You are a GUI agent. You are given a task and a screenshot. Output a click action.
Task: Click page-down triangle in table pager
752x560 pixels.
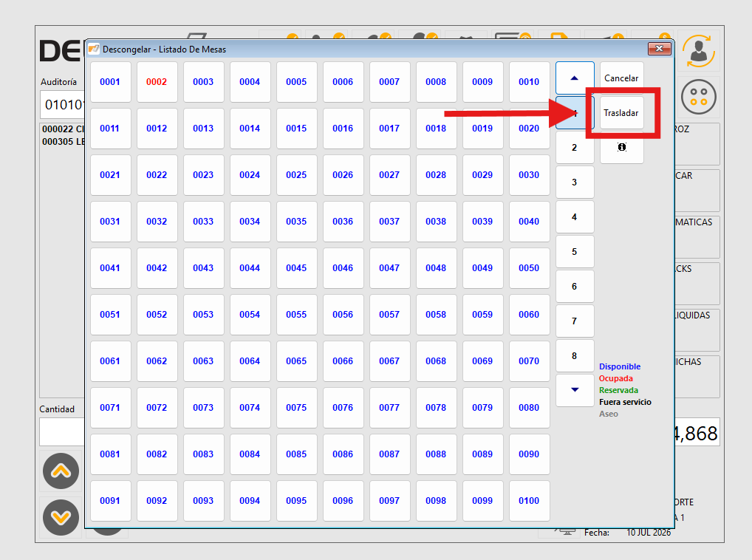[575, 390]
